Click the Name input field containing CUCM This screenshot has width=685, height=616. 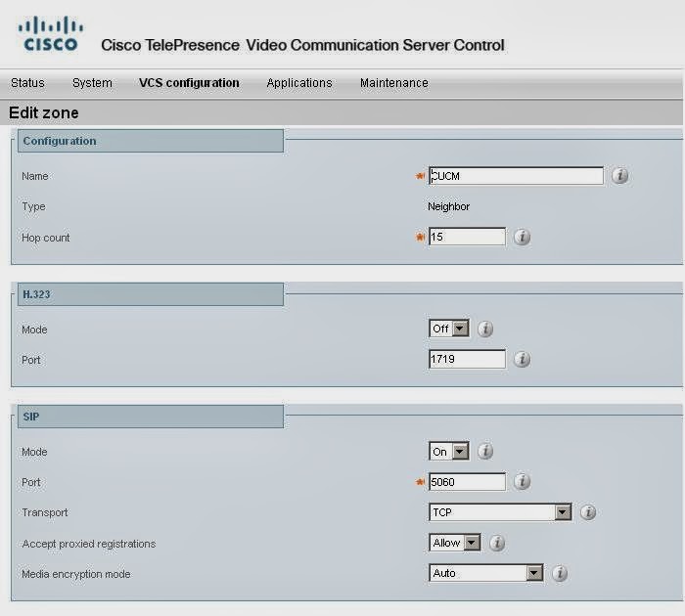point(516,176)
